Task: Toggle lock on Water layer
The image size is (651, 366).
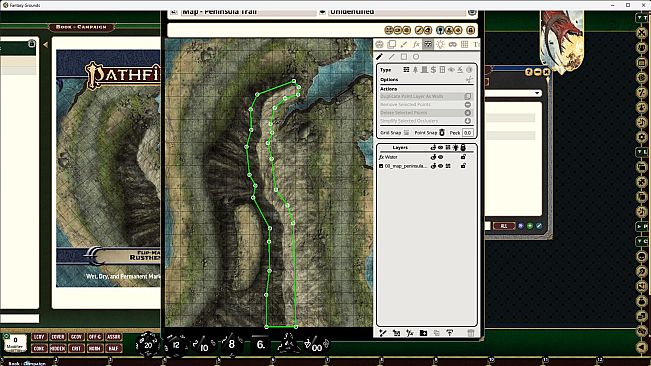Action: 463,157
